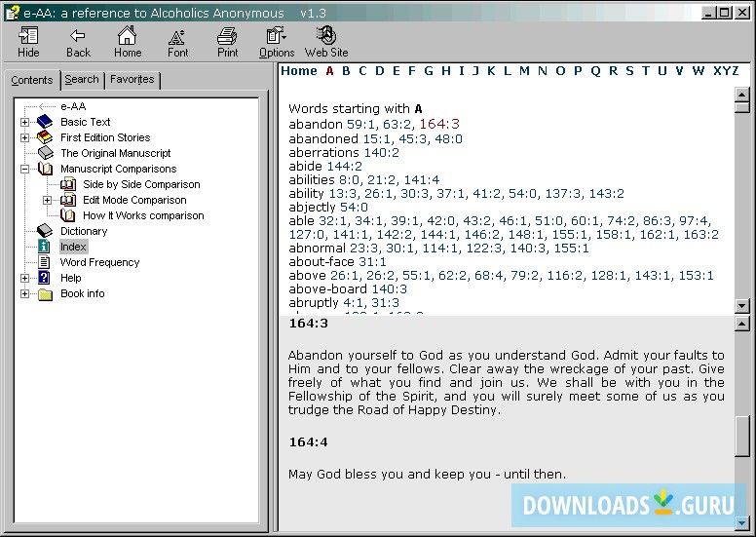This screenshot has width=756, height=537.
Task: Open reference 164:3 for abandon
Action: [x=439, y=124]
